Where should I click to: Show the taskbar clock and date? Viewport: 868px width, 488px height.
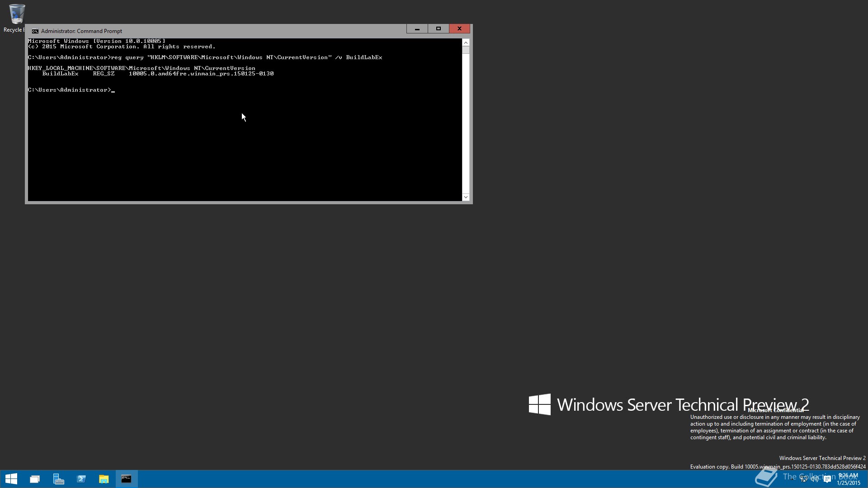pos(849,479)
